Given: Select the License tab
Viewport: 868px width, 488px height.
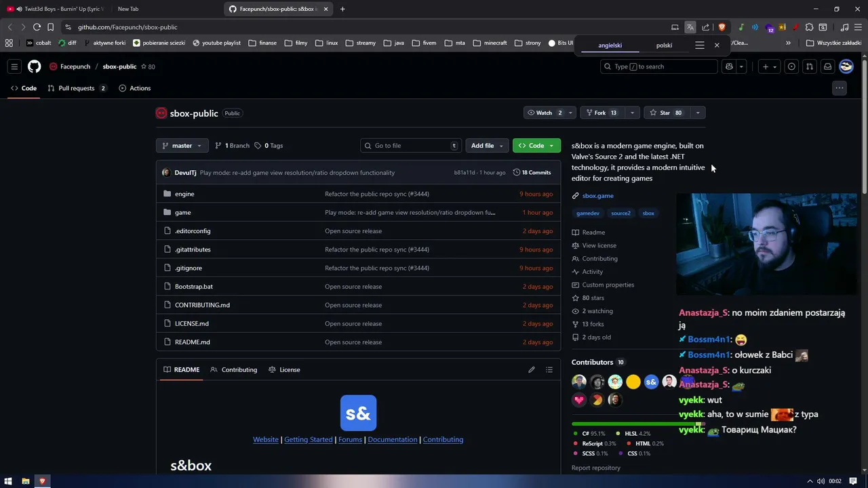Looking at the screenshot, I should (284, 369).
